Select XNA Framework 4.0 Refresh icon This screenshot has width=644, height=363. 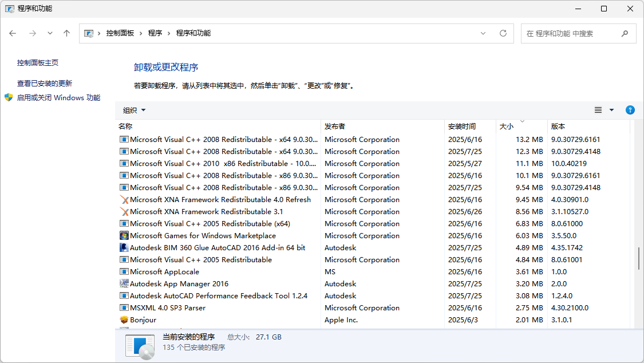pyautogui.click(x=124, y=200)
